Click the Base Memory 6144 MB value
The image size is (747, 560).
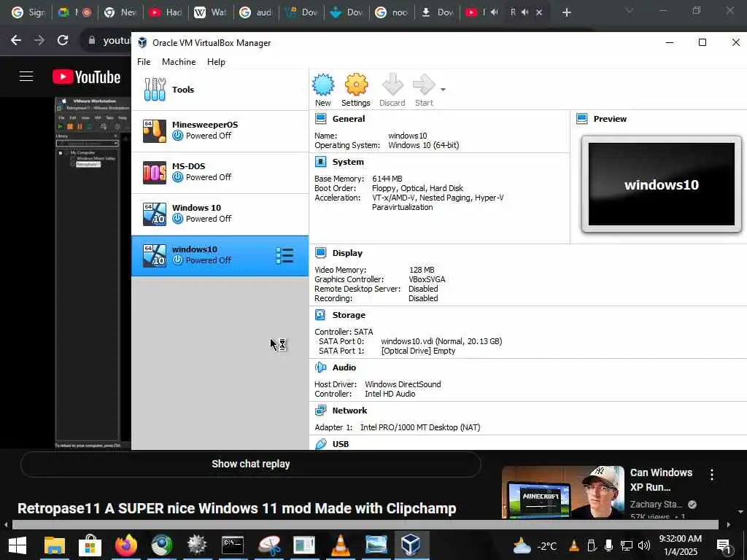pyautogui.click(x=387, y=179)
